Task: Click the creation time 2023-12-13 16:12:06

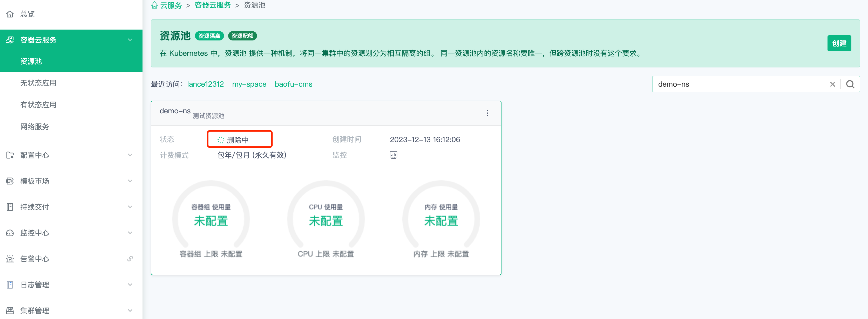Action: [x=425, y=140]
